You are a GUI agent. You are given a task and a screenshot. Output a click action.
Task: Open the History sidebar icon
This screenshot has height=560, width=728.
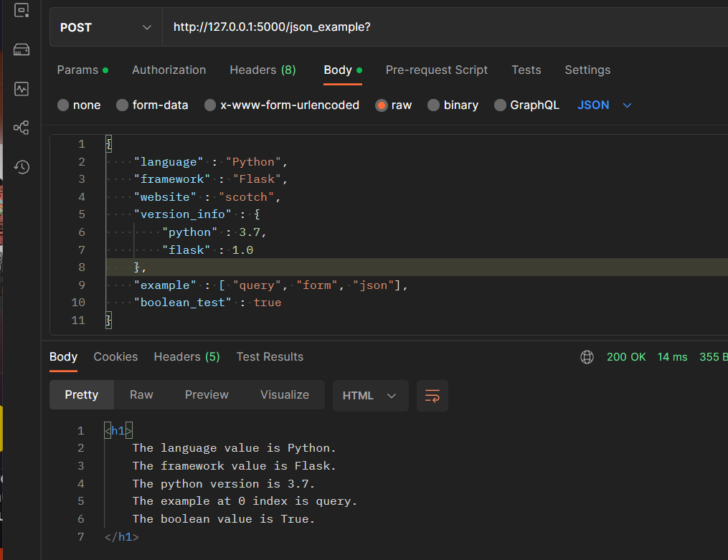click(22, 167)
